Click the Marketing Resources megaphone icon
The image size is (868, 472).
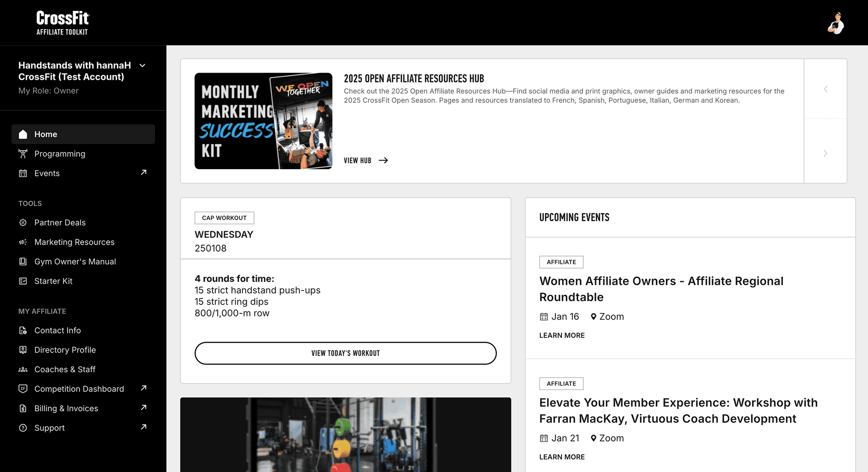click(x=23, y=242)
